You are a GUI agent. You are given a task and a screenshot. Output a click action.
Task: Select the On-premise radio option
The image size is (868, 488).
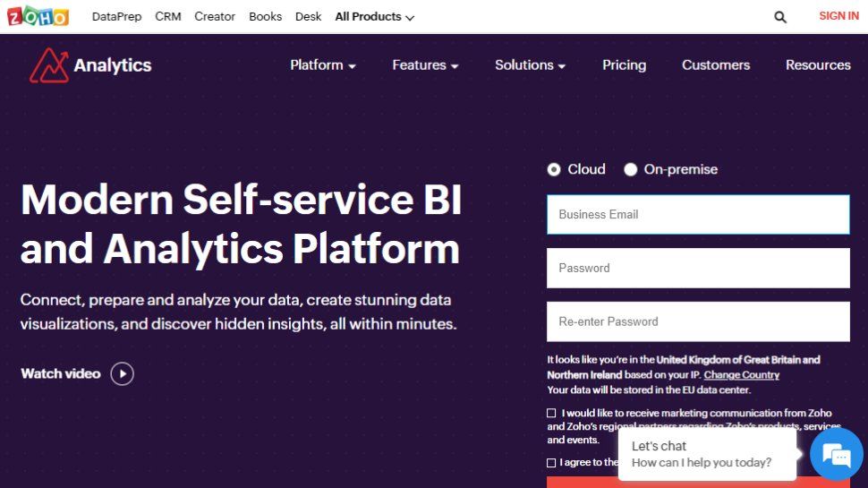[x=631, y=169]
